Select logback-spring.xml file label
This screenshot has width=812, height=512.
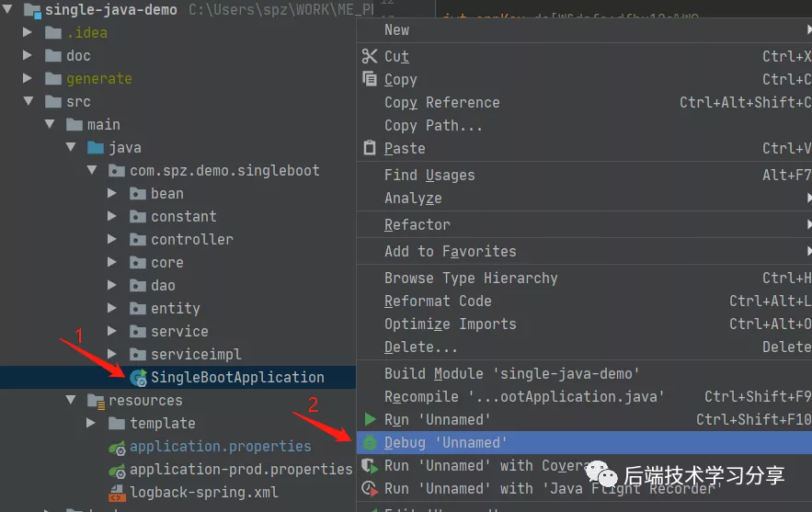click(x=203, y=492)
